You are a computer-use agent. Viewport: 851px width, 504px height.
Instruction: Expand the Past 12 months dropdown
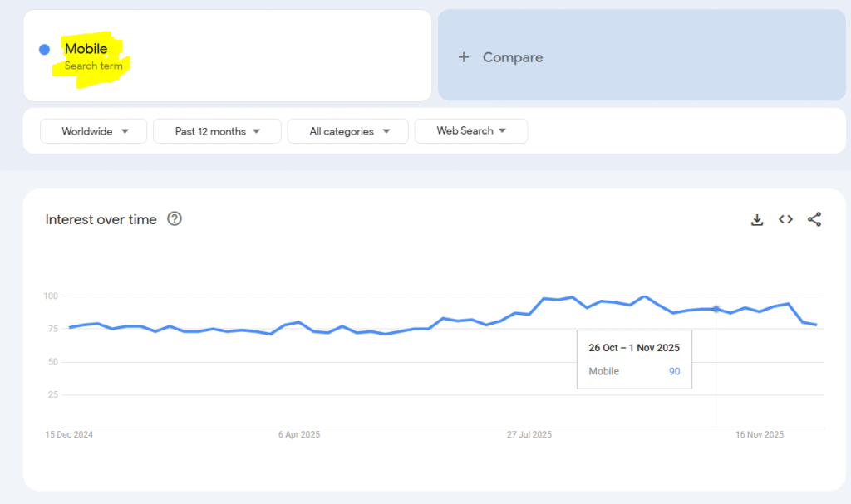tap(217, 131)
